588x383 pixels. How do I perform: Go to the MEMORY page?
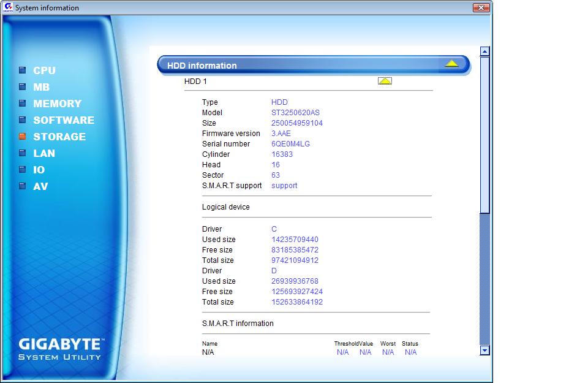coord(57,104)
